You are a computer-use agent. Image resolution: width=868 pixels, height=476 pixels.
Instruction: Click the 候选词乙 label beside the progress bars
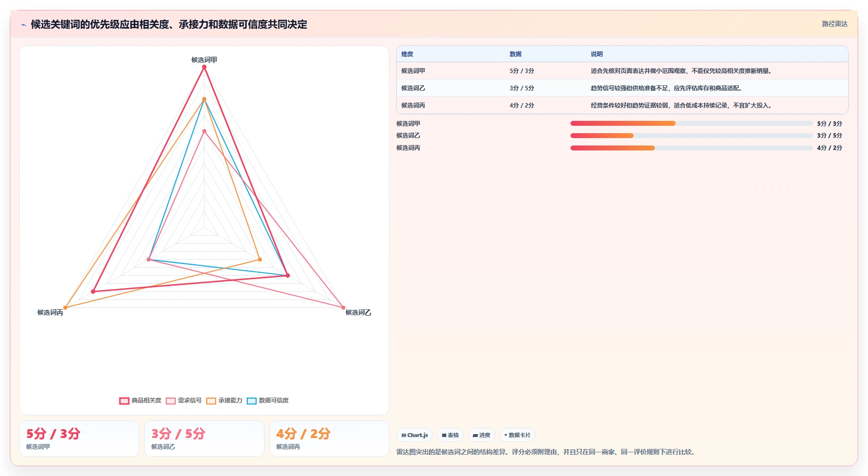409,136
